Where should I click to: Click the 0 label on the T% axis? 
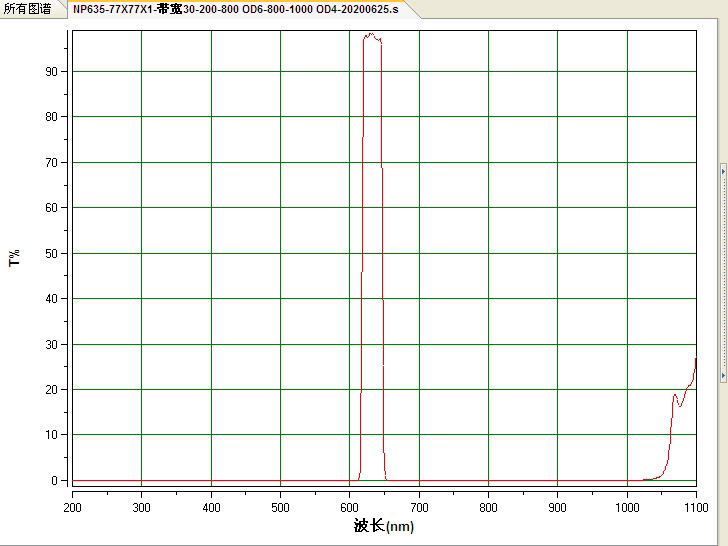pyautogui.click(x=55, y=481)
